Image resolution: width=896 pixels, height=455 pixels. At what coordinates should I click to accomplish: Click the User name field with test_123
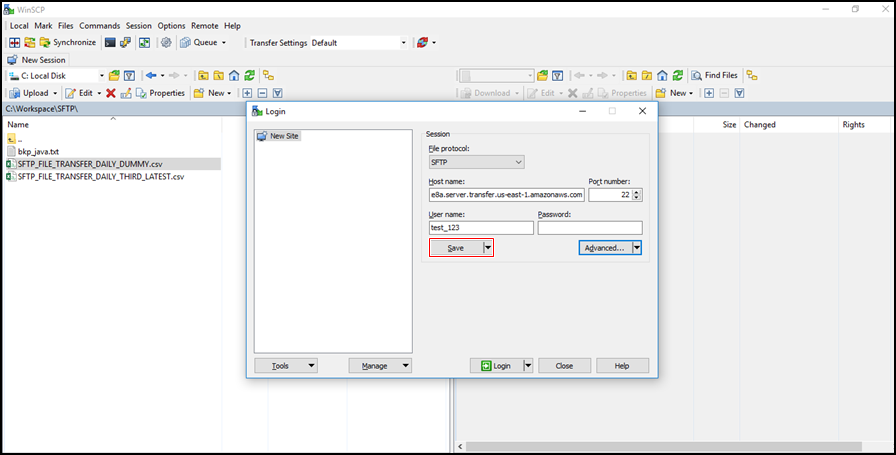[x=481, y=228]
